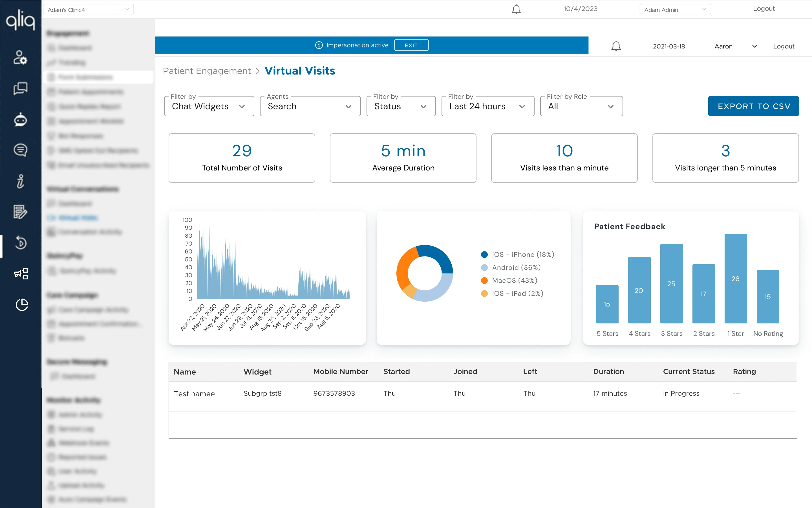Viewport: 812px width, 508px height.
Task: Click the Average Duration card
Action: click(x=403, y=158)
